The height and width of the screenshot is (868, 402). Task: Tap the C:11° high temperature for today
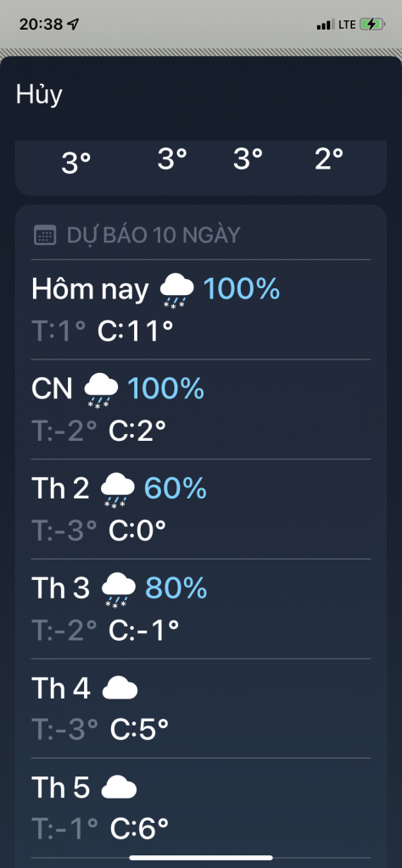tap(136, 331)
